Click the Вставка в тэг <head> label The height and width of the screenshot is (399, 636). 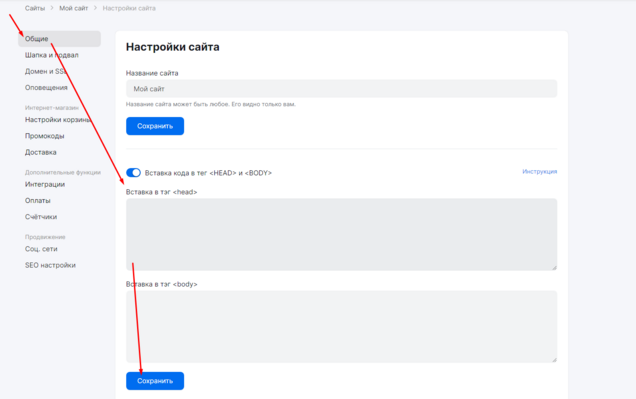coord(161,192)
